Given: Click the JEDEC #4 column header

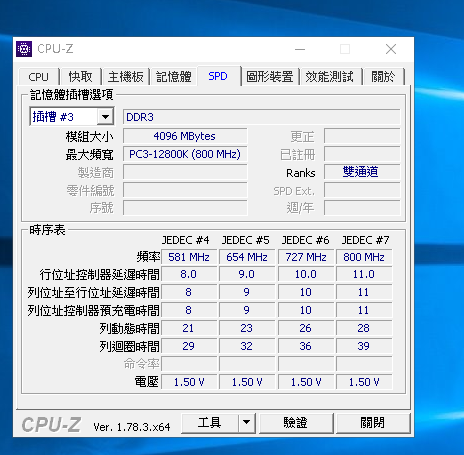Looking at the screenshot, I should pyautogui.click(x=186, y=240).
